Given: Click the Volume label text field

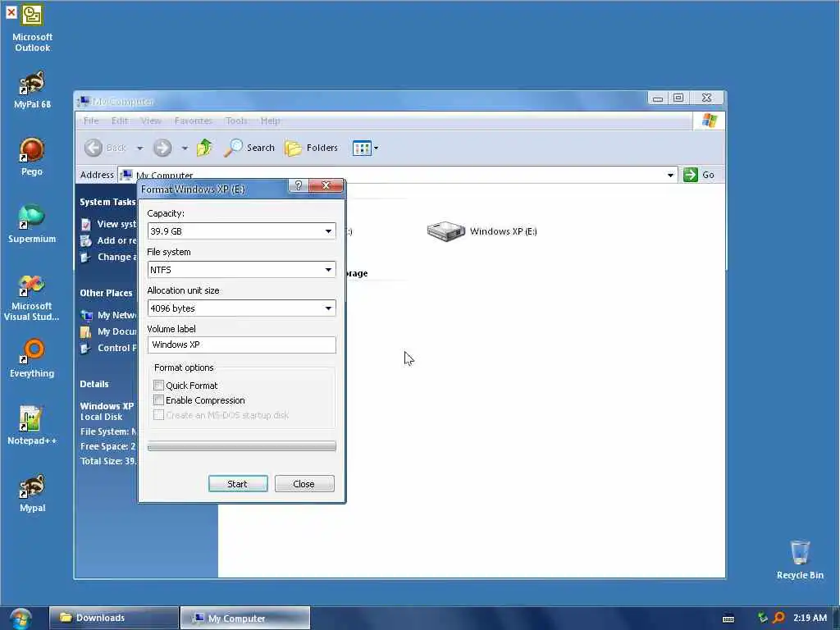Looking at the screenshot, I should pos(242,345).
